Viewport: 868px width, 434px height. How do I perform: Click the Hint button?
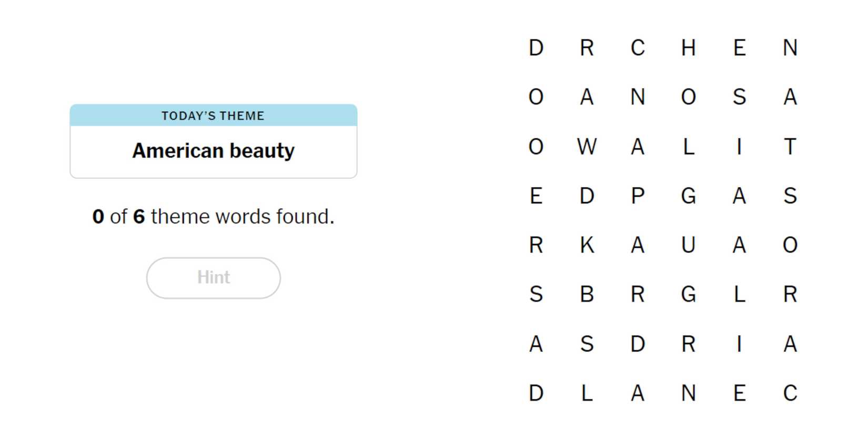pyautogui.click(x=213, y=278)
